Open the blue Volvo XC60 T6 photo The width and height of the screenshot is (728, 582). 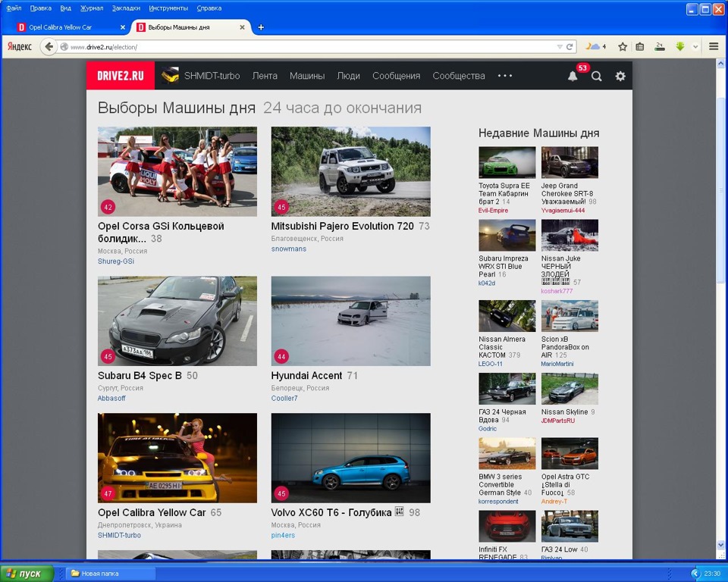(351, 458)
